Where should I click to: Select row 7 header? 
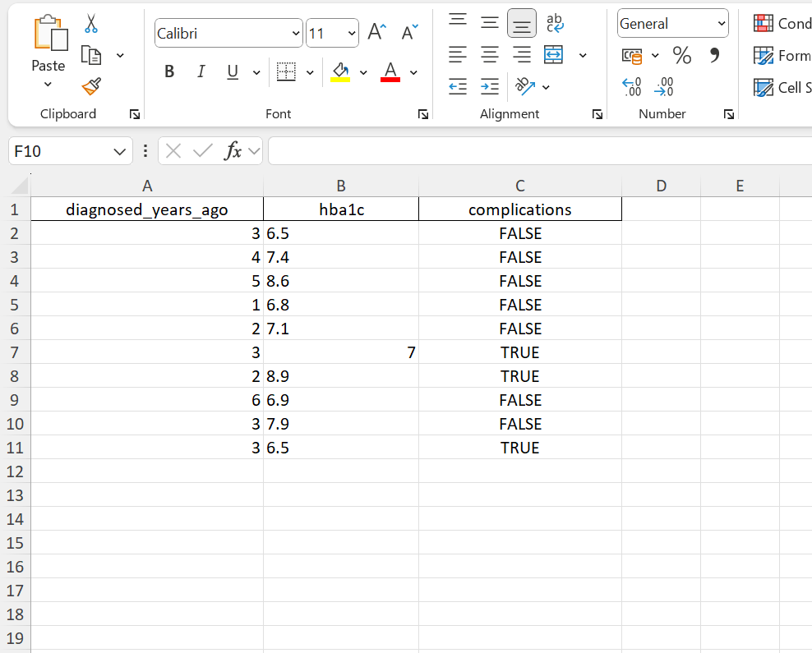pos(15,352)
